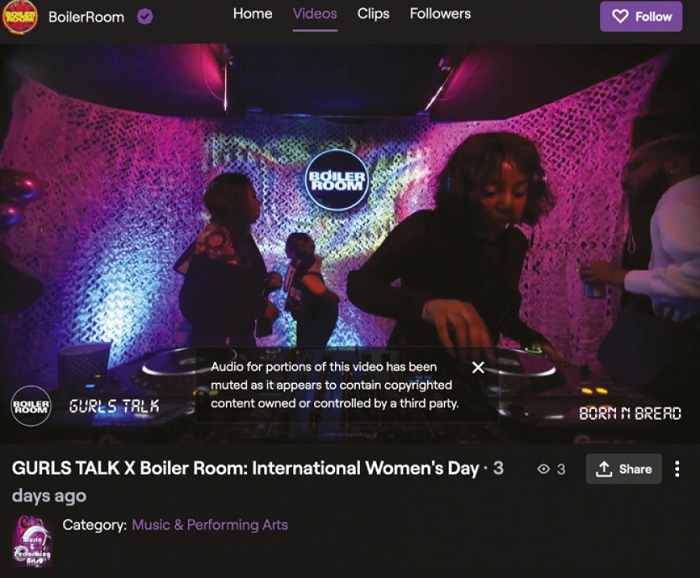Viewport: 700px width, 578px height.
Task: Share this video
Action: point(624,469)
